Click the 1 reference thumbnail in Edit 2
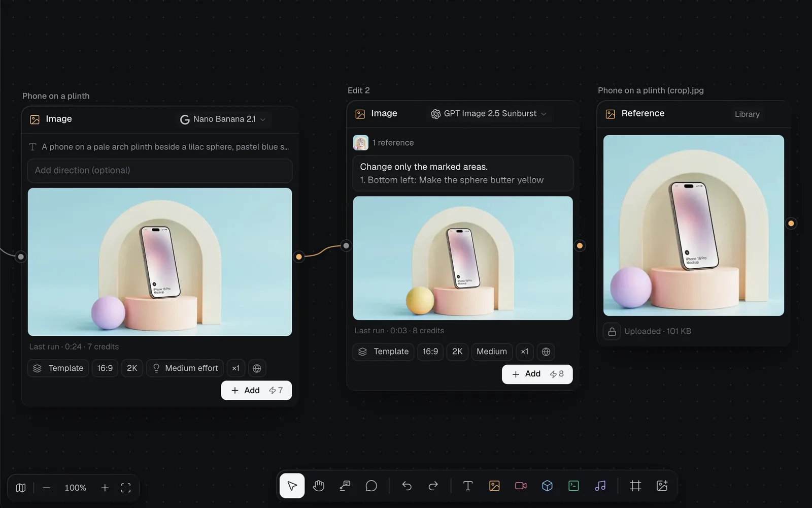The width and height of the screenshot is (812, 508). 361,143
